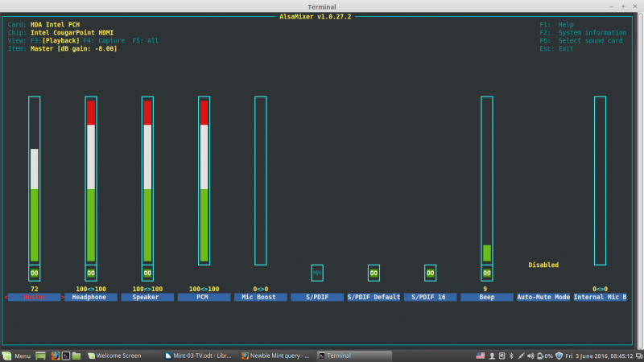Select the S/PDIF Default channel label
Screen dimensions: 644x362
(374, 297)
